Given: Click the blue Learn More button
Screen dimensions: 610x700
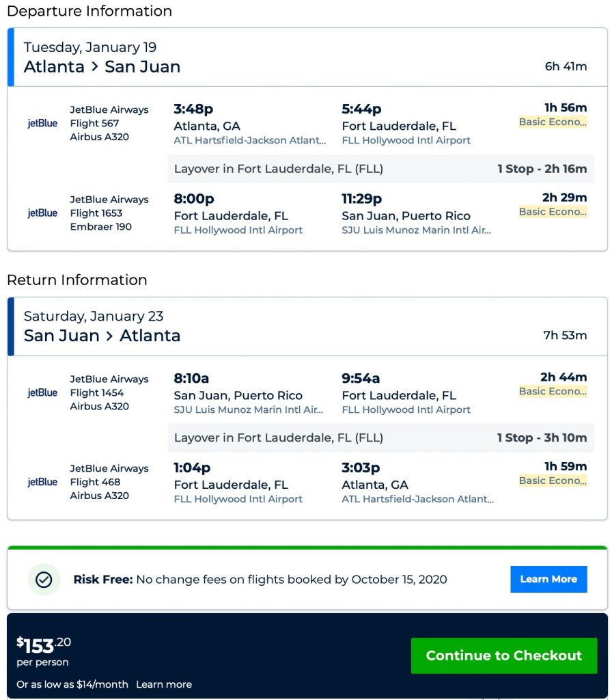Looking at the screenshot, I should click(x=549, y=579).
